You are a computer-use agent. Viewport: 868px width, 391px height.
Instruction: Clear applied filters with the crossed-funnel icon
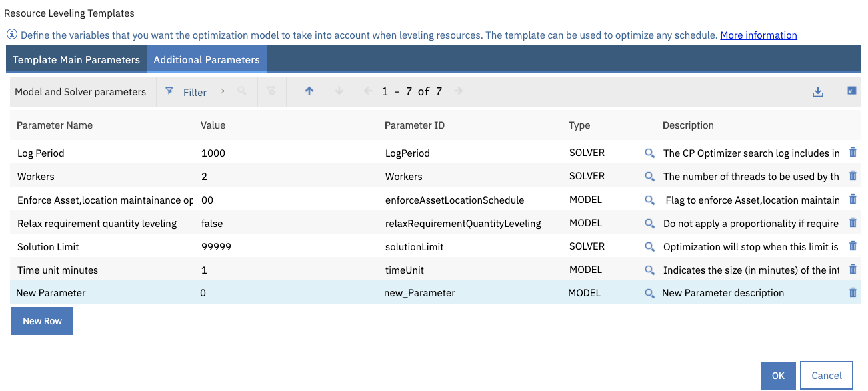click(x=272, y=91)
